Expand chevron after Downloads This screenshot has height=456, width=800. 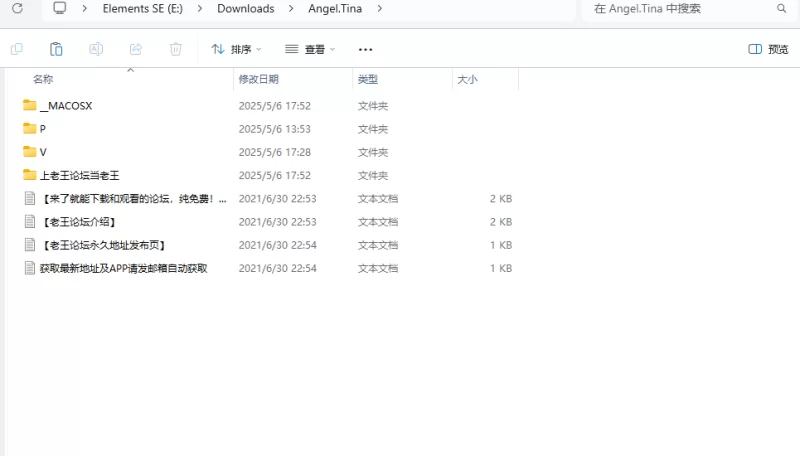click(291, 8)
